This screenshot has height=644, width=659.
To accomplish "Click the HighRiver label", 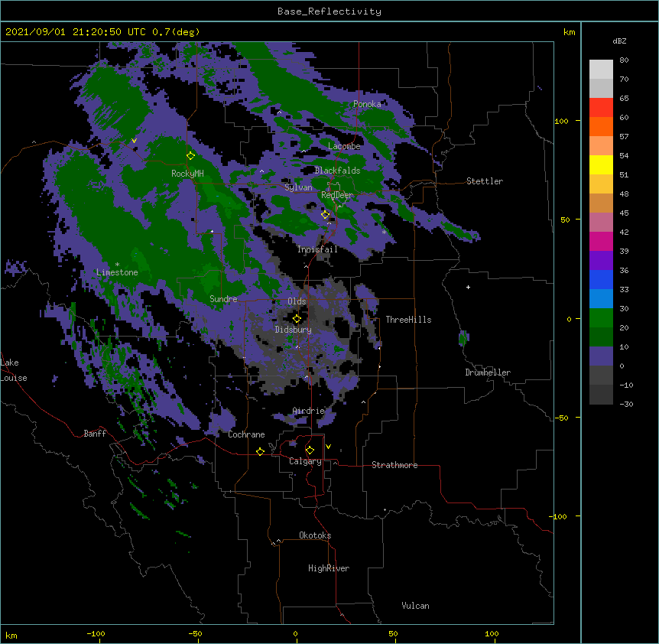I will point(329,568).
